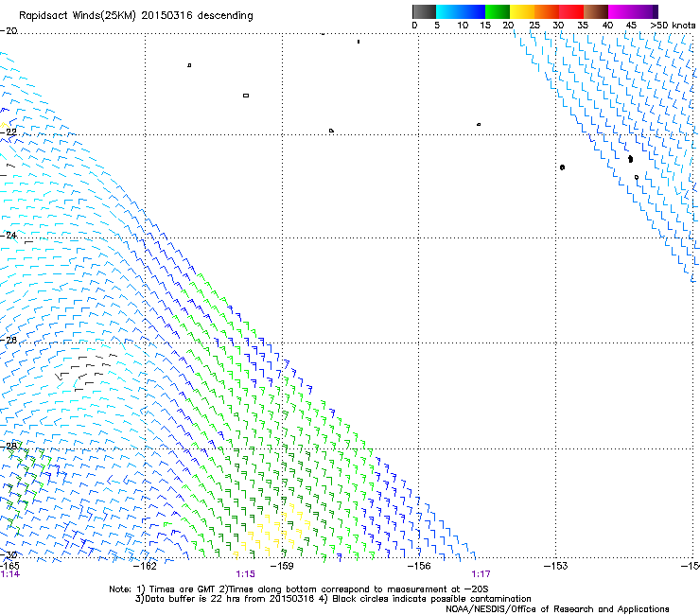Screen dimensions: 700x615
Task: Click the purple '1:17' swath time label
Action: coord(481,574)
